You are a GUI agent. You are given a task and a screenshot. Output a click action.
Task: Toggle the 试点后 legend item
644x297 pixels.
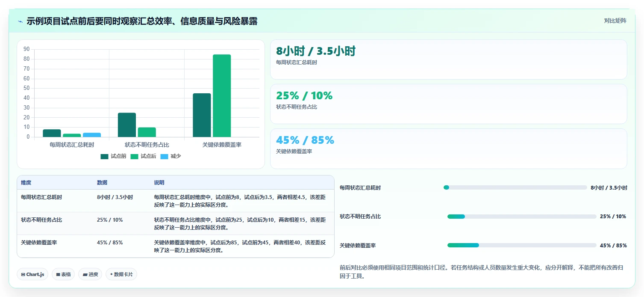click(x=143, y=156)
